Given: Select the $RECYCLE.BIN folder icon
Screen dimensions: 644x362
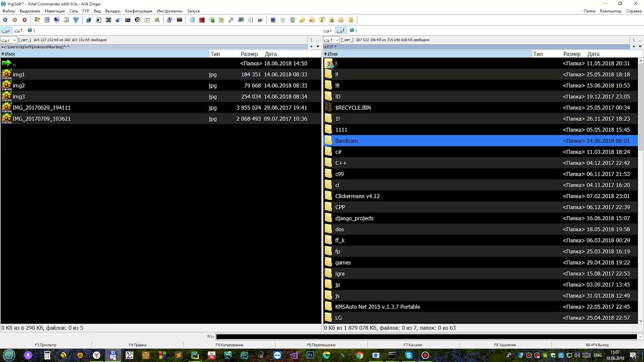Looking at the screenshot, I should (329, 108).
